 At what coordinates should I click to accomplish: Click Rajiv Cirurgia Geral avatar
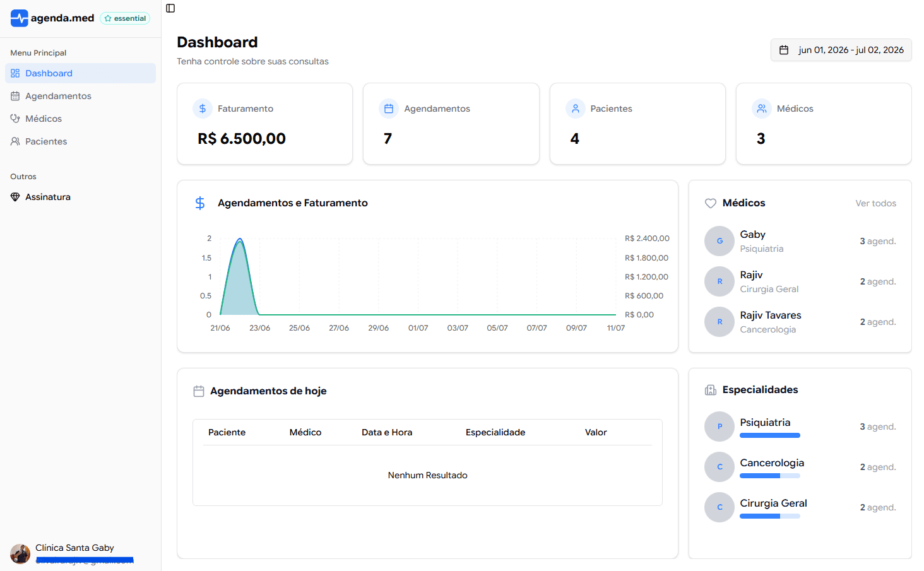[720, 281]
